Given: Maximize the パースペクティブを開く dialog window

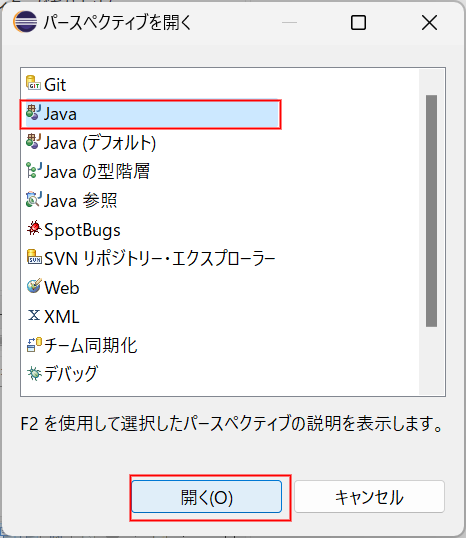Looking at the screenshot, I should 358,23.
